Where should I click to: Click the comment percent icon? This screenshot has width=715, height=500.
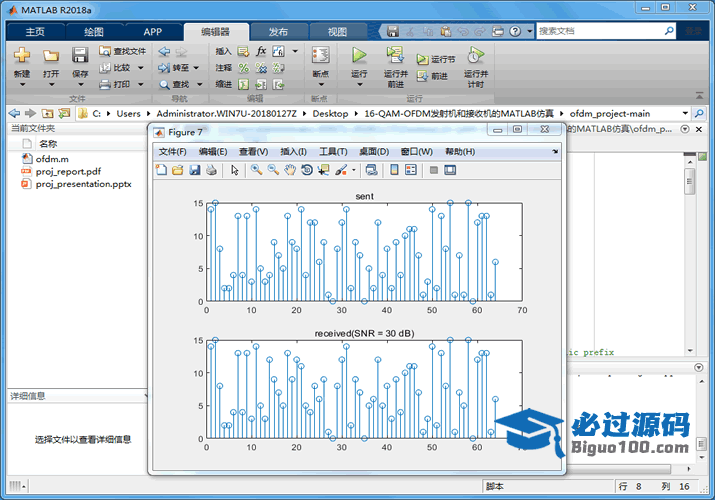(244, 68)
